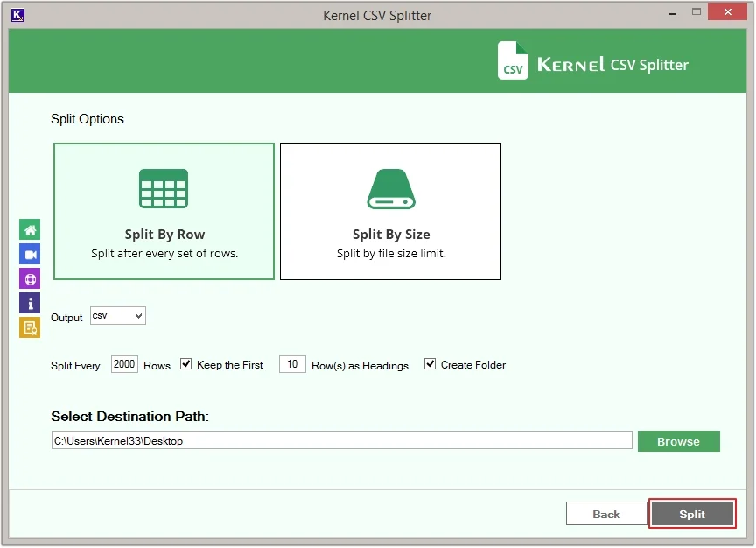Screen dimensions: 756x548
Task: Click the Kernel app icon in title bar
Action: coord(18,15)
